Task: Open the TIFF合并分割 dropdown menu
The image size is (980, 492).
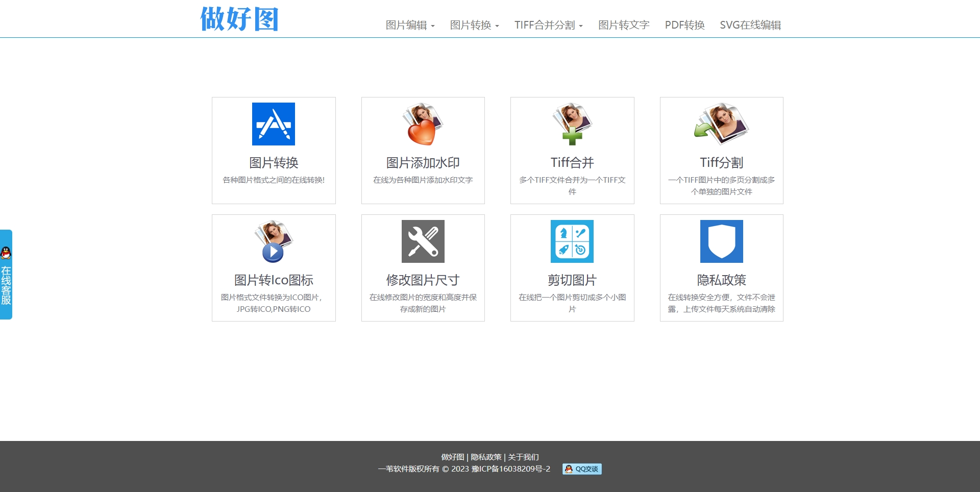Action: pos(548,25)
